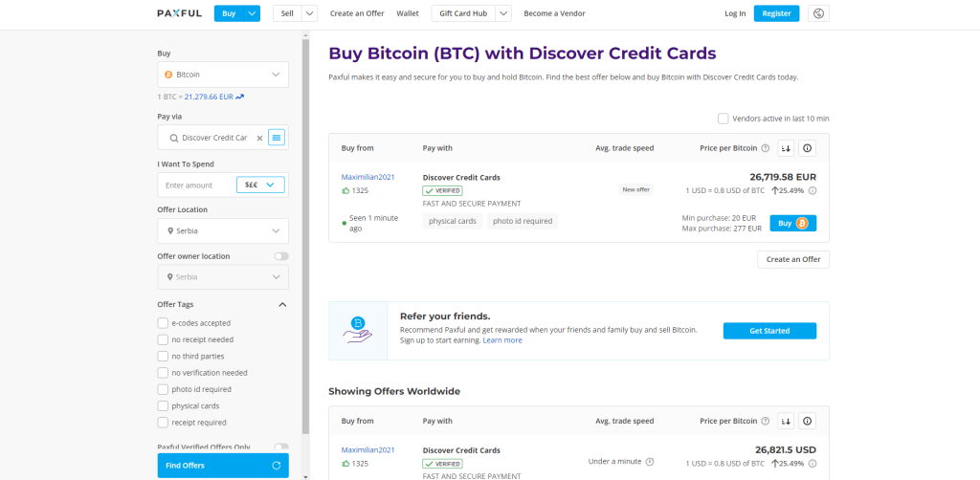Open Create an Offer in navigation
This screenshot has width=980, height=480.
357,13
